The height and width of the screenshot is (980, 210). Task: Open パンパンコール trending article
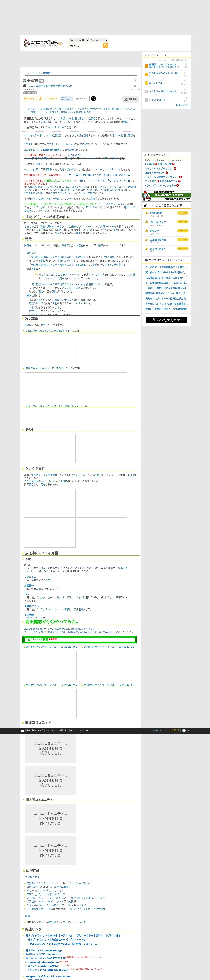[157, 100]
